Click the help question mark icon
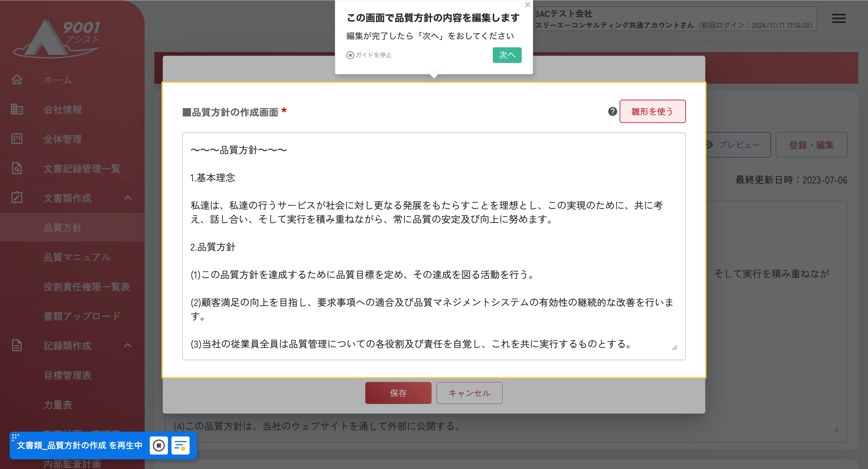This screenshot has height=469, width=868. [612, 111]
